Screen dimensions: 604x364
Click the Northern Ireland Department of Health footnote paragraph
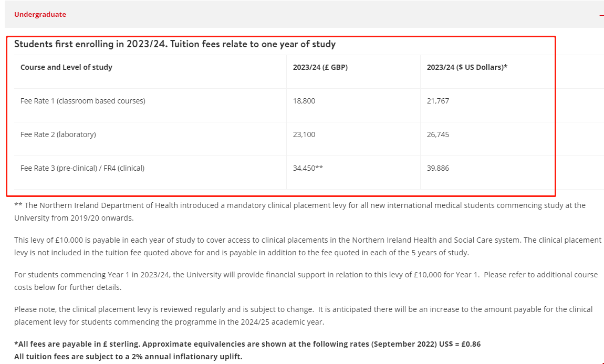[x=299, y=211]
